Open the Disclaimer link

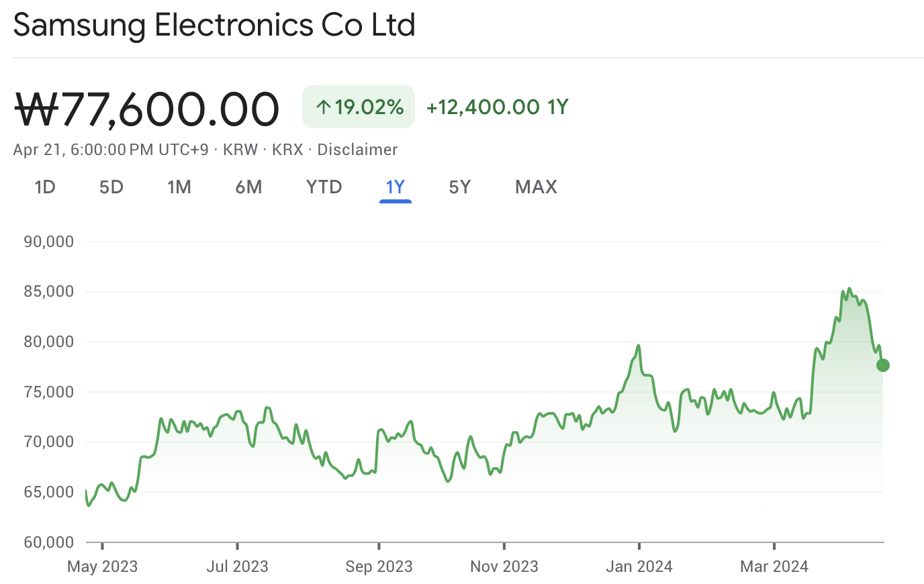coord(357,150)
